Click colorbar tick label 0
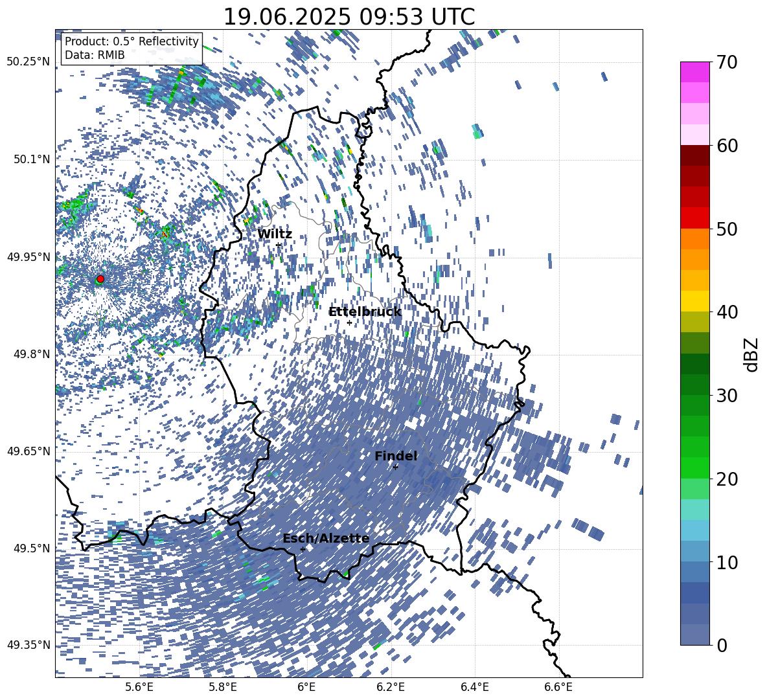The height and width of the screenshot is (700, 767). [x=722, y=645]
